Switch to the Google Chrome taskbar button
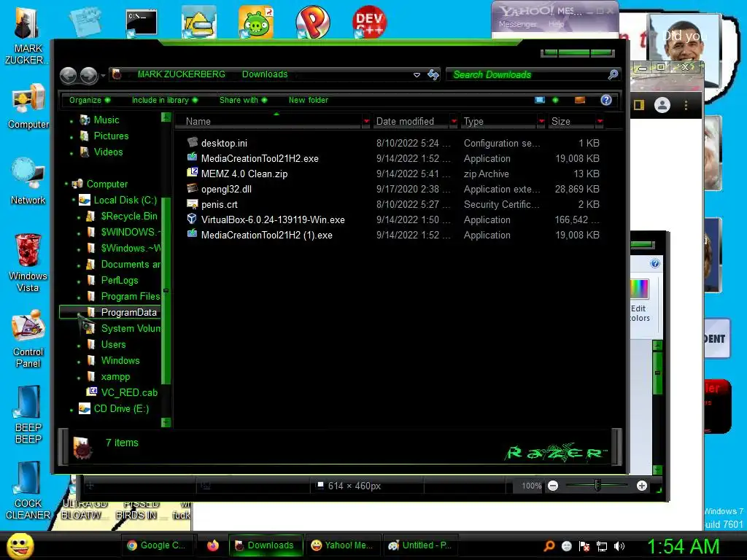The height and width of the screenshot is (560, 747). tap(157, 545)
